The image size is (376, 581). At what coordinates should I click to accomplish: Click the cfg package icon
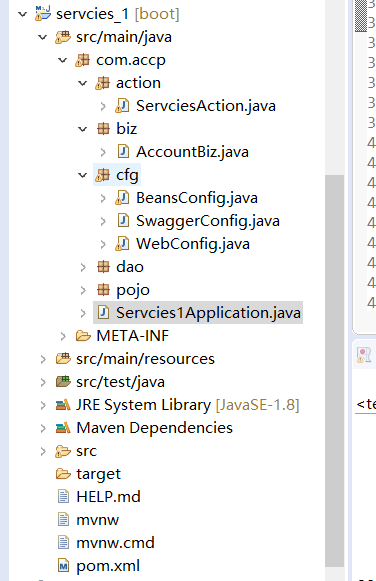103,175
